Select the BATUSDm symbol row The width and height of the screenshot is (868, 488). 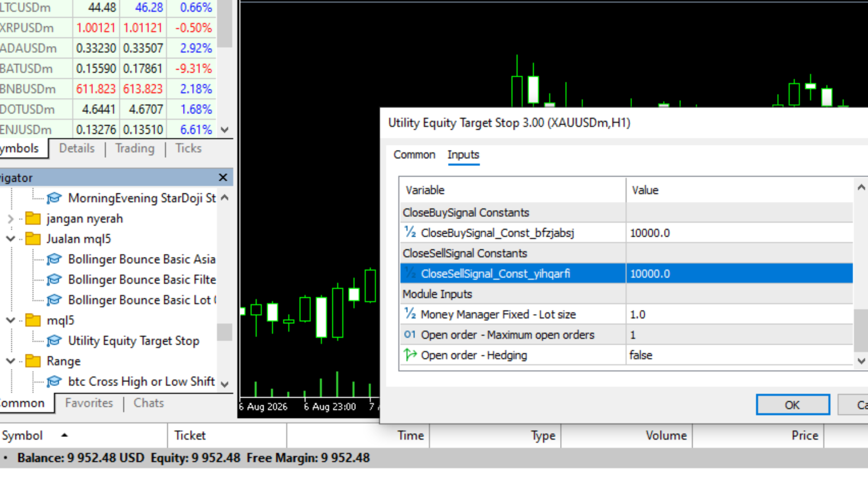click(x=108, y=69)
